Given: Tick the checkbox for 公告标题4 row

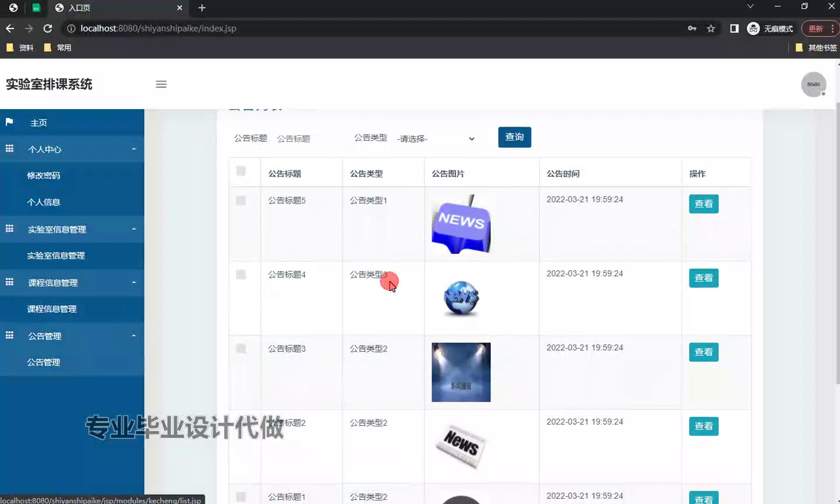Looking at the screenshot, I should coord(241,274).
